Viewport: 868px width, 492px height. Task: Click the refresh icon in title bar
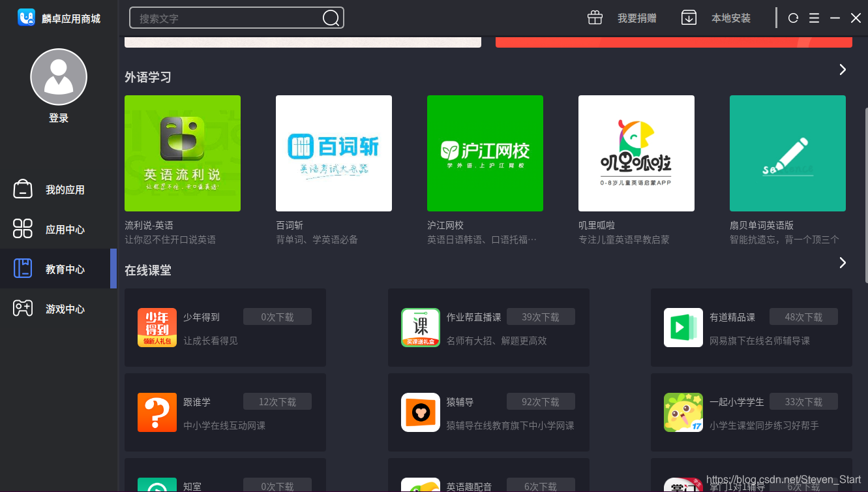793,18
